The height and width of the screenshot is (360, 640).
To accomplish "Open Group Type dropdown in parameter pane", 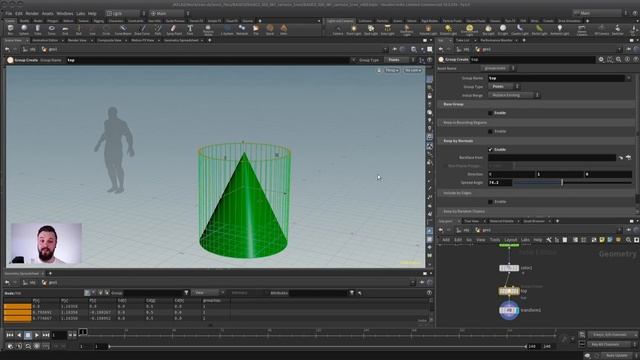I will point(504,87).
